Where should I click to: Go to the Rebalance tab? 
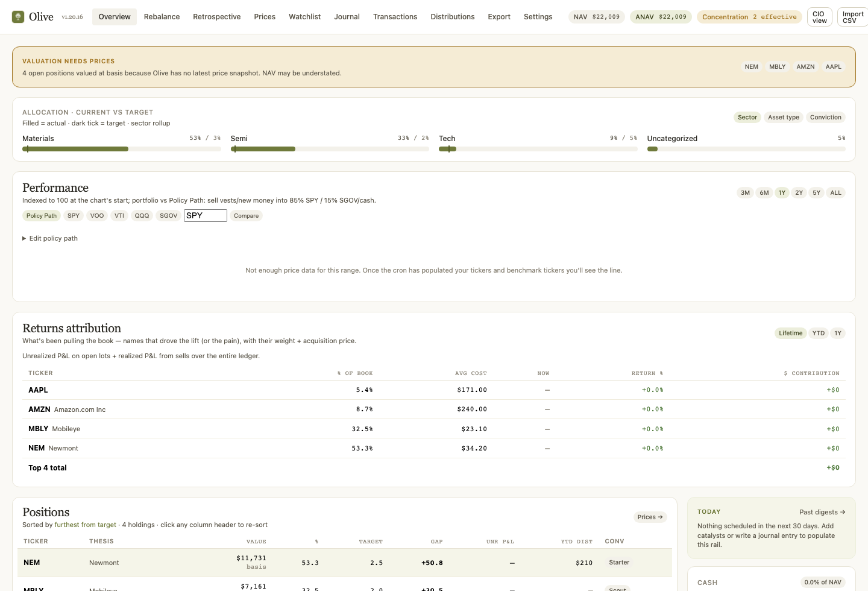pyautogui.click(x=162, y=17)
